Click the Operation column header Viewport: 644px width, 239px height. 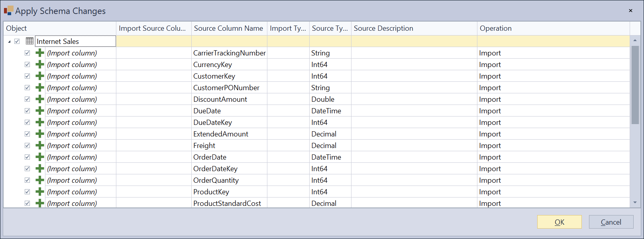(x=554, y=28)
